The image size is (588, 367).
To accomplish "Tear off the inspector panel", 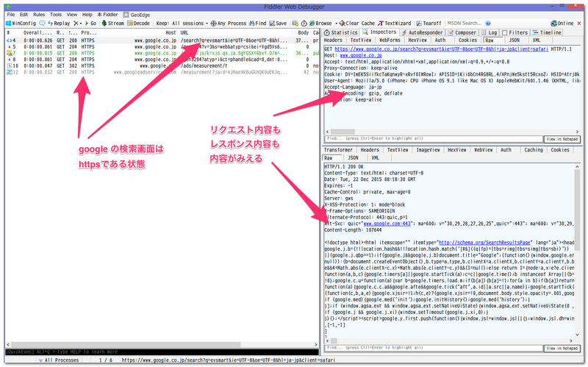I will coord(429,24).
